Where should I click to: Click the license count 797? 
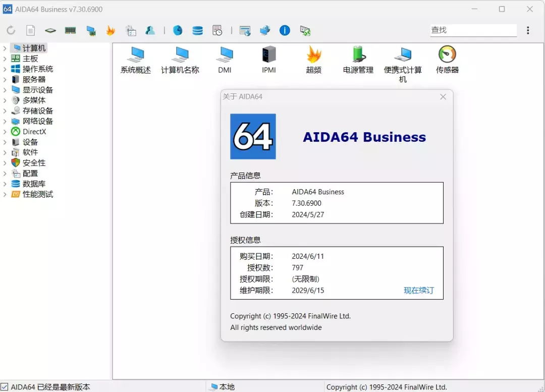[298, 268]
